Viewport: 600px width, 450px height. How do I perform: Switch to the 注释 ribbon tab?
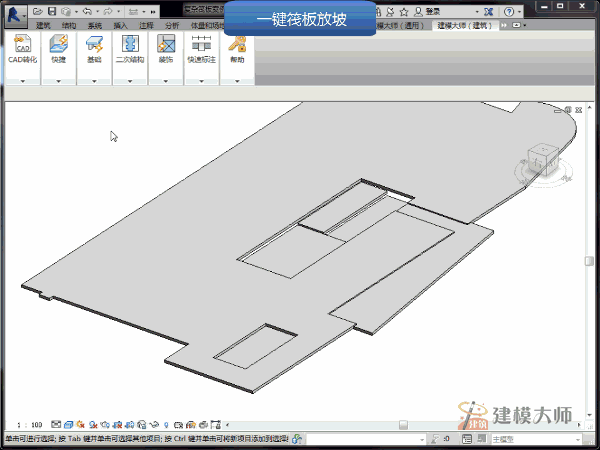(x=146, y=25)
